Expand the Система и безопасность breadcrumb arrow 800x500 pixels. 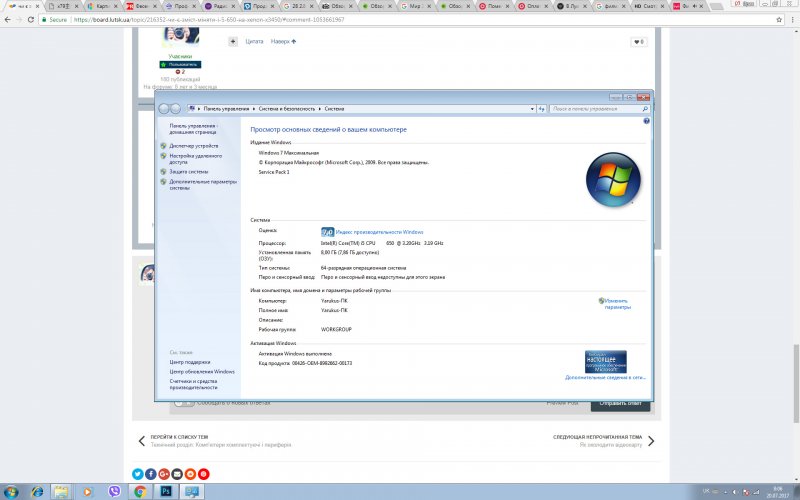pyautogui.click(x=320, y=107)
